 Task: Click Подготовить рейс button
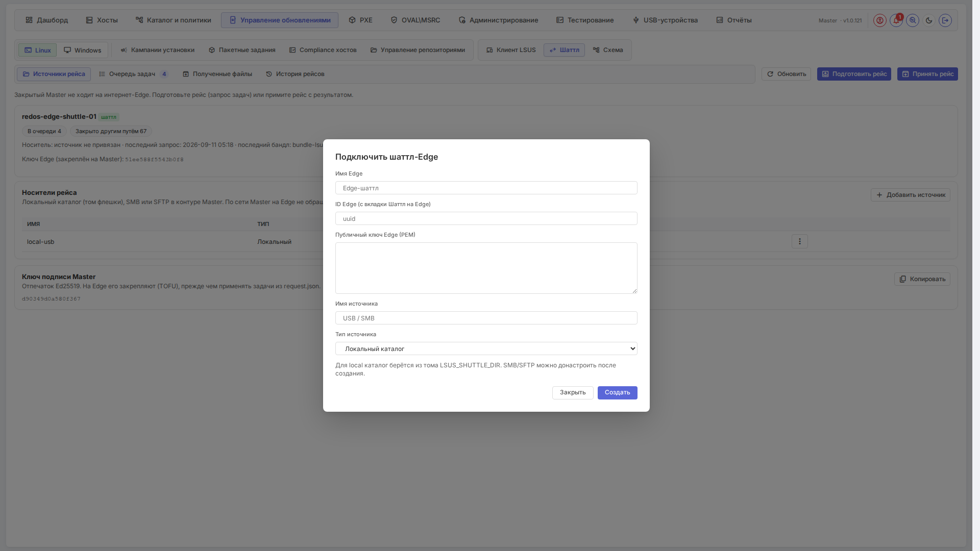click(x=854, y=74)
